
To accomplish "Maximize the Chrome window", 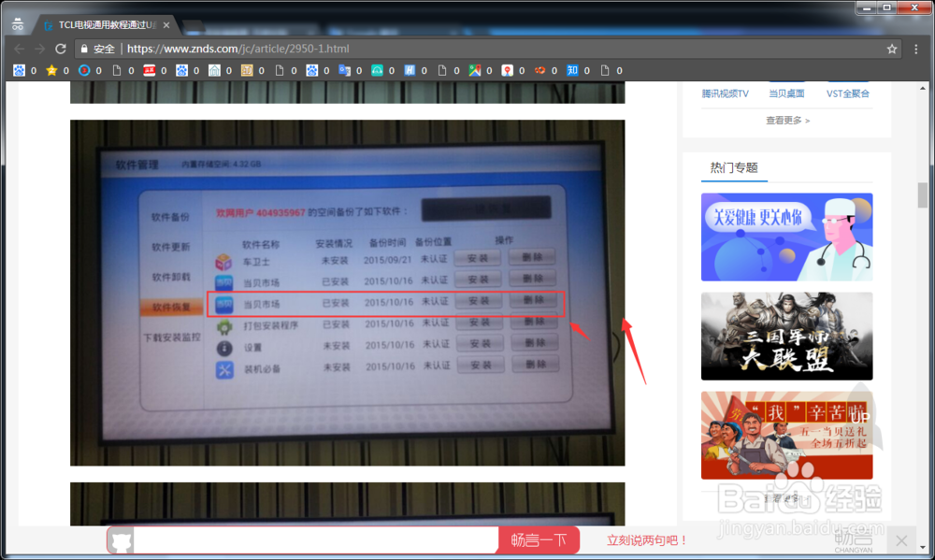I will click(886, 7).
